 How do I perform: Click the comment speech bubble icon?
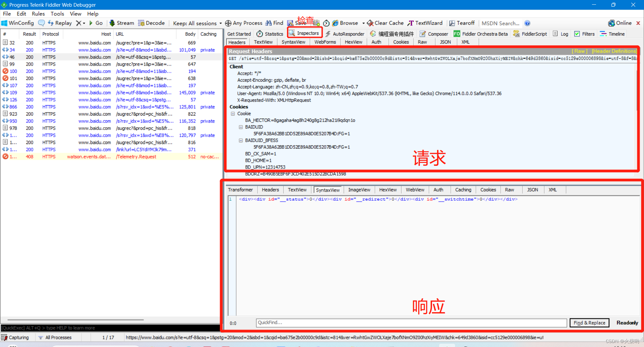(41, 23)
